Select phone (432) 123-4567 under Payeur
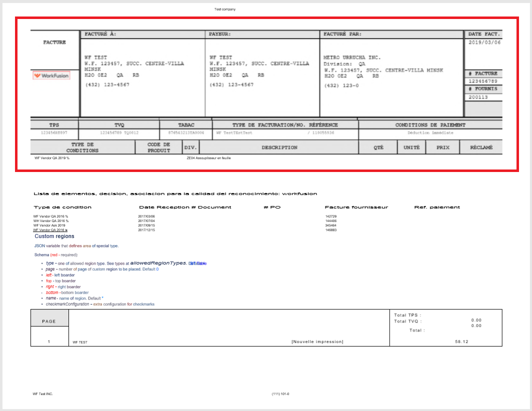Screen dimensions: 532x411 231,85
